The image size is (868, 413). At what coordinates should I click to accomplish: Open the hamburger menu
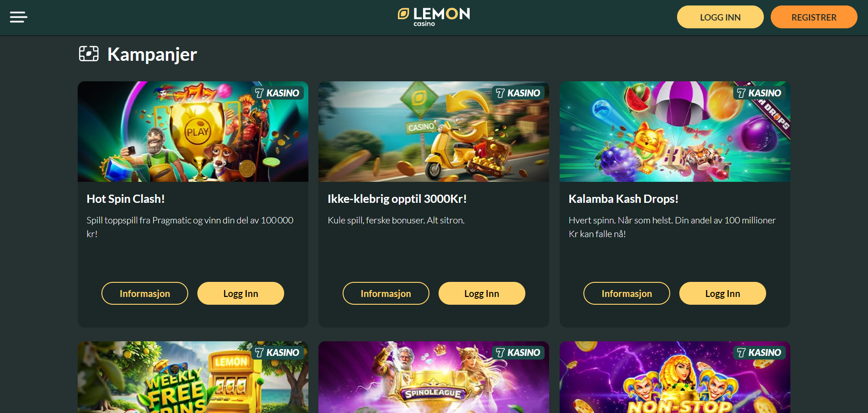(x=19, y=17)
